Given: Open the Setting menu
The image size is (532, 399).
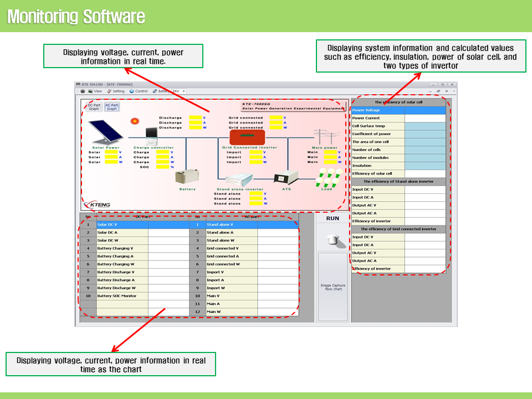Looking at the screenshot, I should point(116,91).
